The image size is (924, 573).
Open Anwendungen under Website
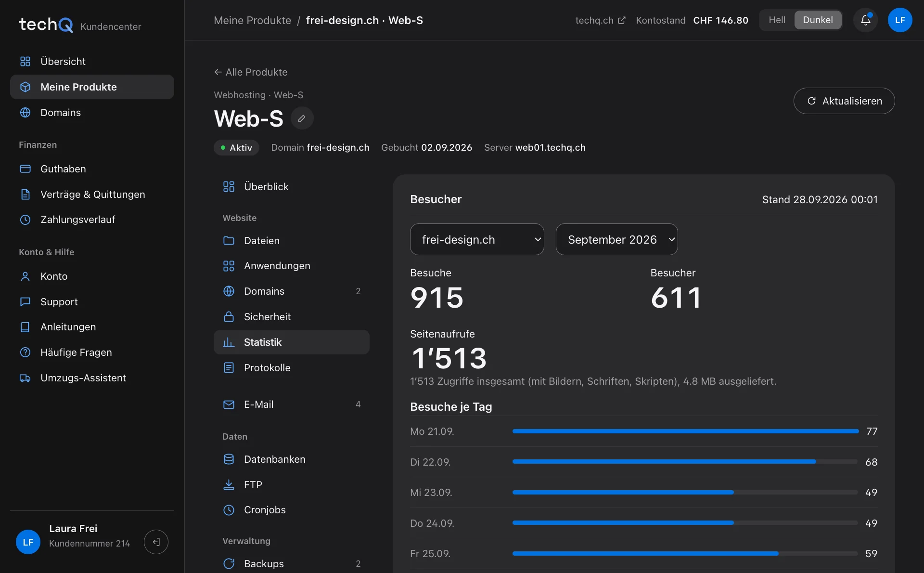pos(291,266)
